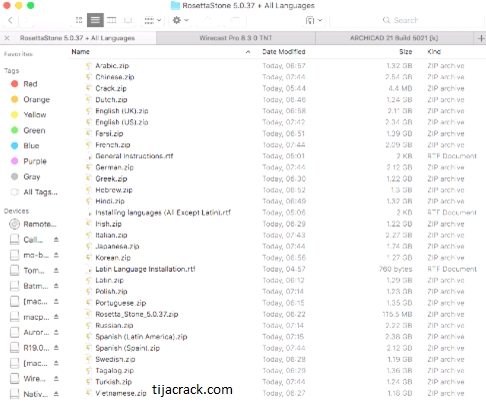
Task: Switch to the ARCHICAD 21 Build 5021 tab
Action: click(x=394, y=38)
